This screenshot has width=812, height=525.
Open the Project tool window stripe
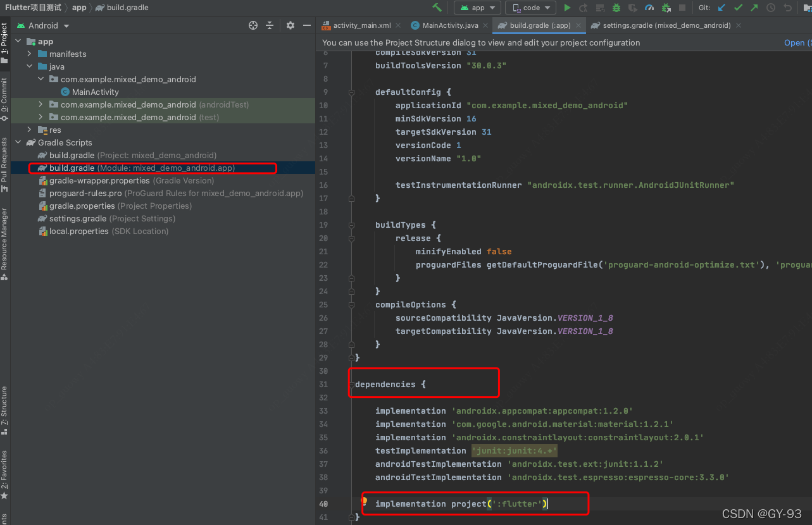coord(4,42)
